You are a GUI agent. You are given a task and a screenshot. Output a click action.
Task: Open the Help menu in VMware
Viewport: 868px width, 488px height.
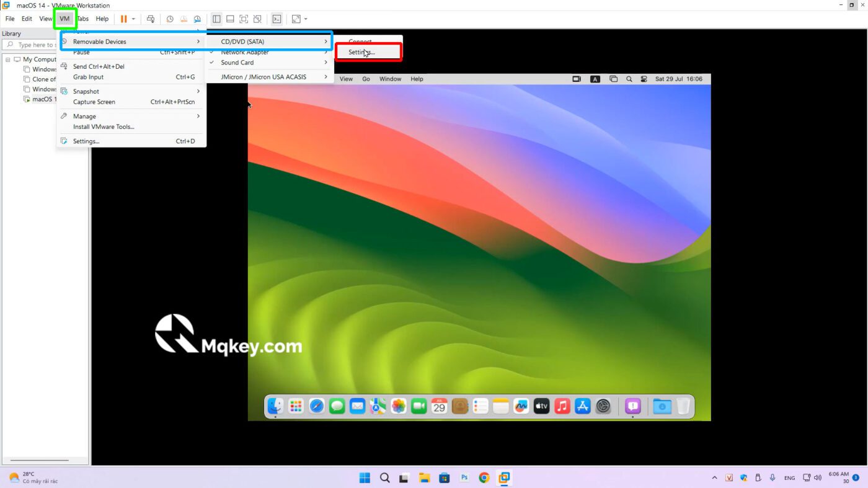click(x=102, y=19)
